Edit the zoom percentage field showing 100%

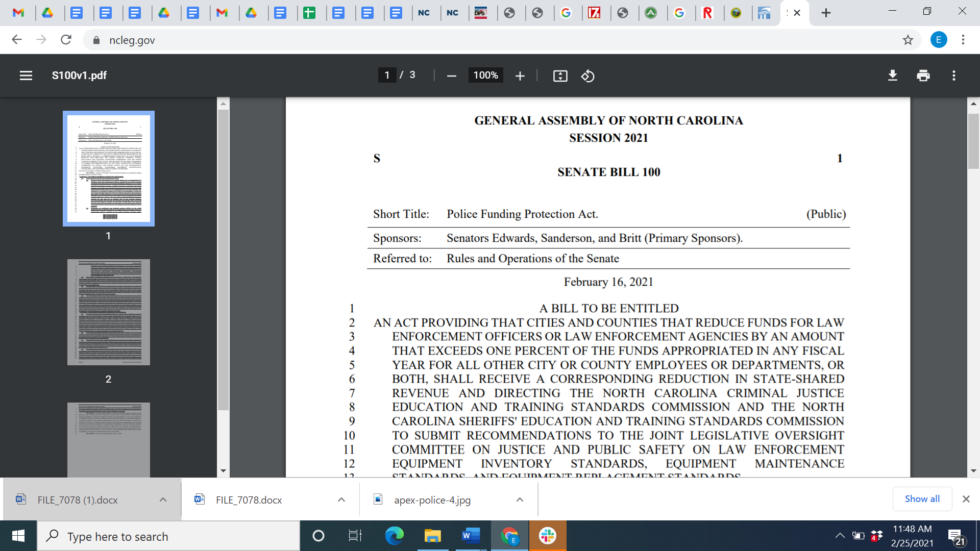[486, 76]
